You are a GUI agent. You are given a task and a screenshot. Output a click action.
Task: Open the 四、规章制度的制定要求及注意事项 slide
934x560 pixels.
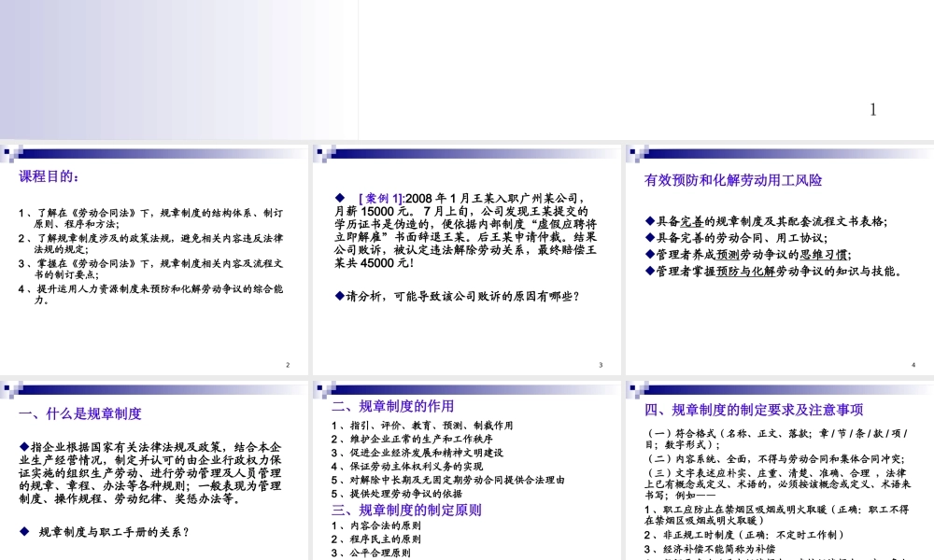tap(780, 470)
